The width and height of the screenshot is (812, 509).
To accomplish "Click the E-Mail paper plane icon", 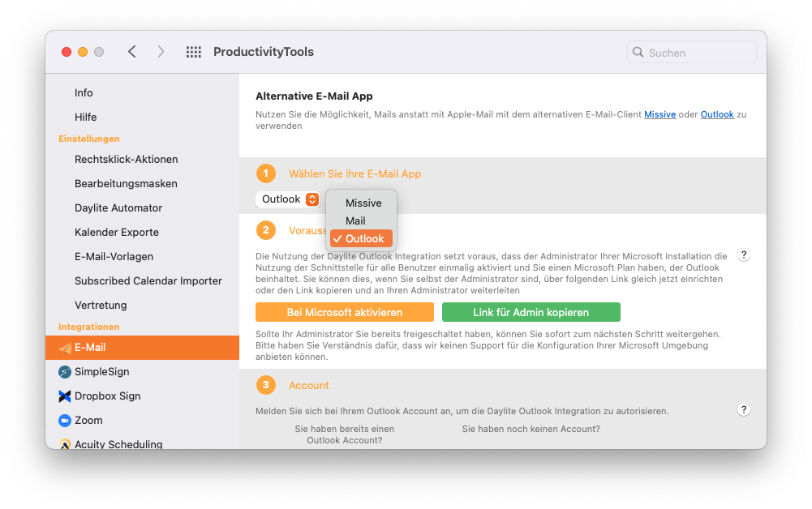I will point(65,348).
